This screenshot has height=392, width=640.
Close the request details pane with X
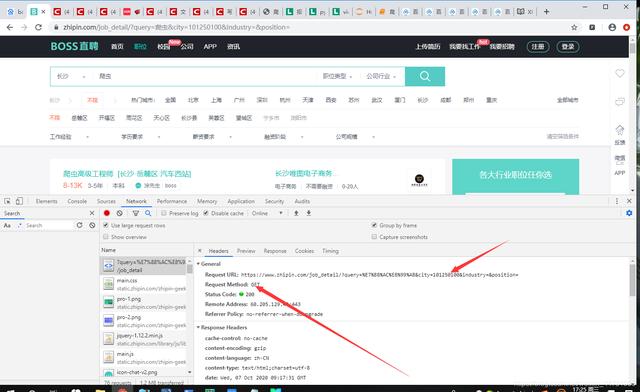point(200,251)
